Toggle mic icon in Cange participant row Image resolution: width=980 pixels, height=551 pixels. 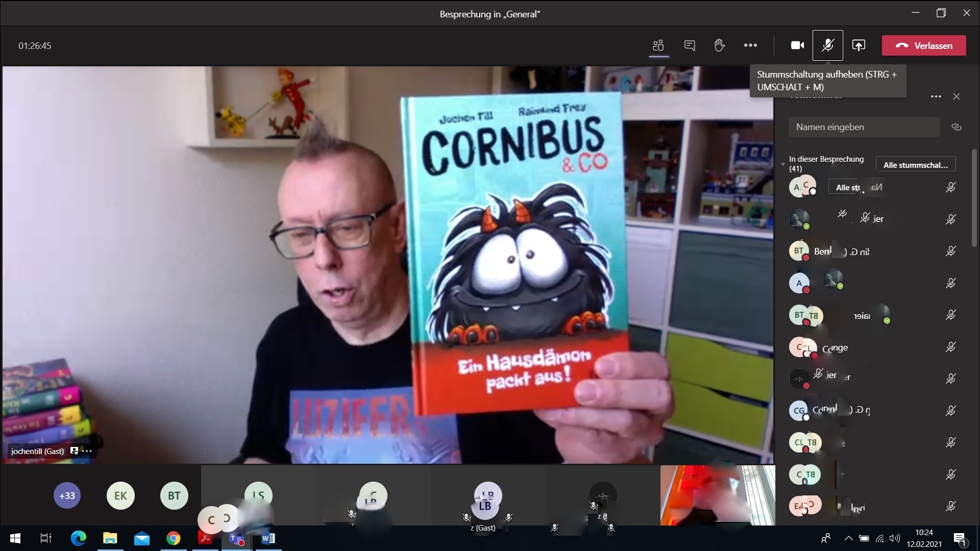(x=950, y=347)
